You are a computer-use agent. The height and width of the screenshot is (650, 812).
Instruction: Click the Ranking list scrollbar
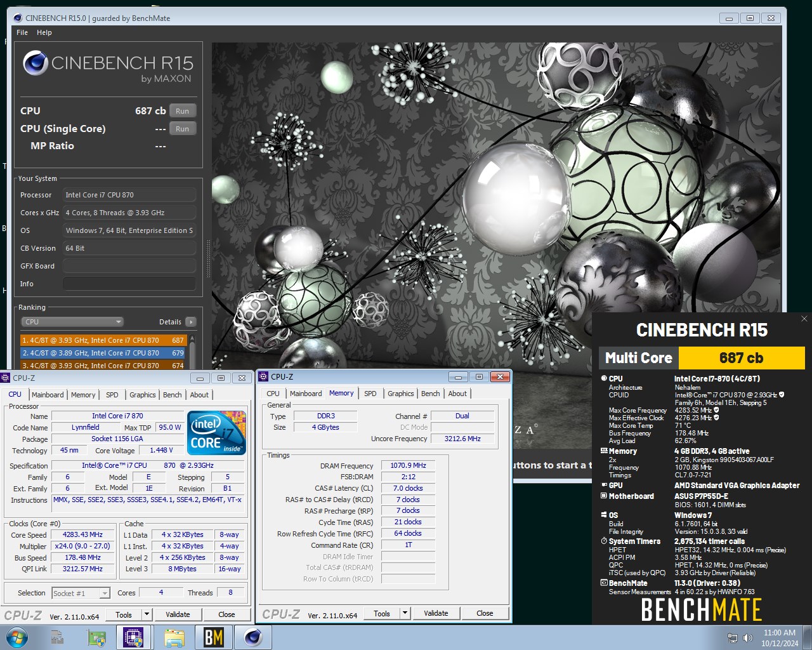pos(192,352)
